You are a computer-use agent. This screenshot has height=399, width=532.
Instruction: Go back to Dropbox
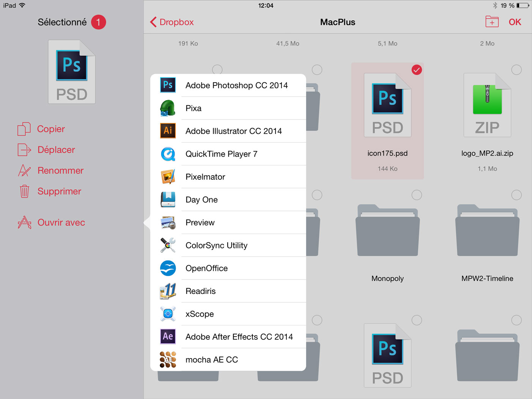click(x=172, y=22)
